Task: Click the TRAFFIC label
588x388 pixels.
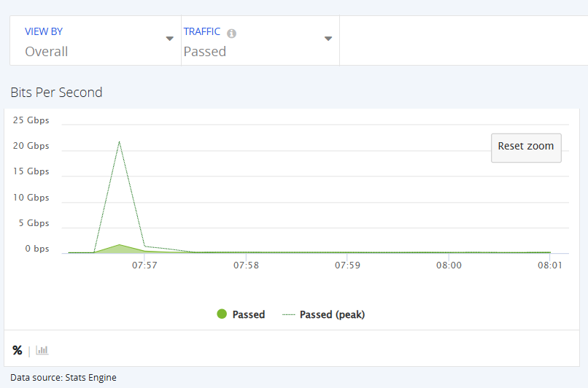Action: [202, 31]
